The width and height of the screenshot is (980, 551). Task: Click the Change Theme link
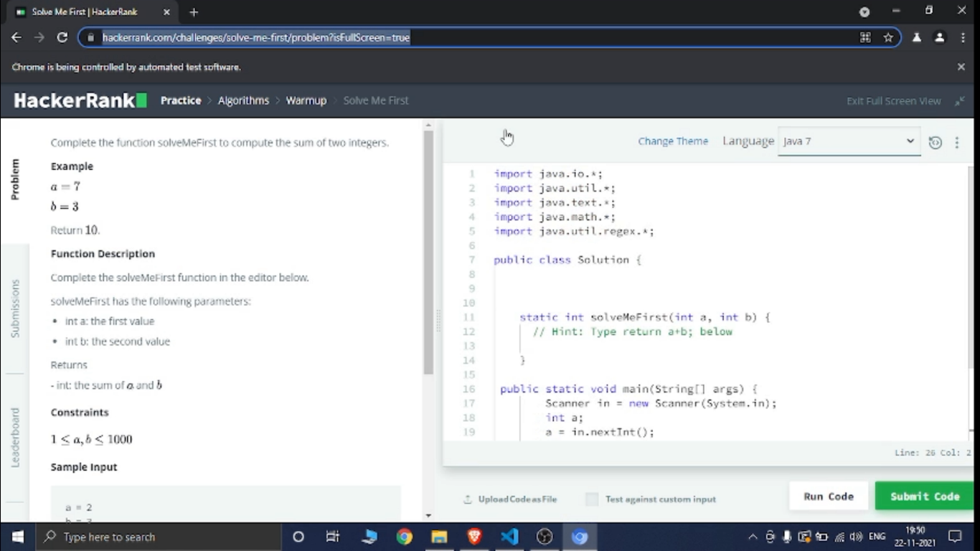[x=673, y=141]
